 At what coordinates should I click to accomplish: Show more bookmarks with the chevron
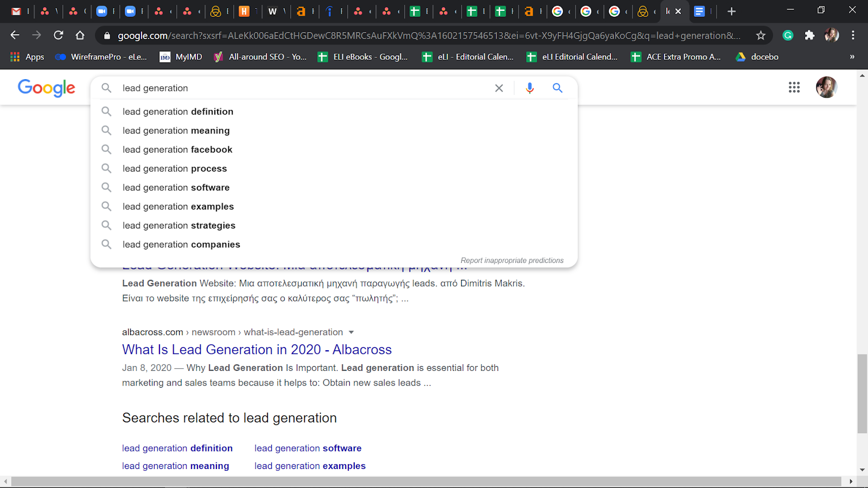tap(852, 56)
